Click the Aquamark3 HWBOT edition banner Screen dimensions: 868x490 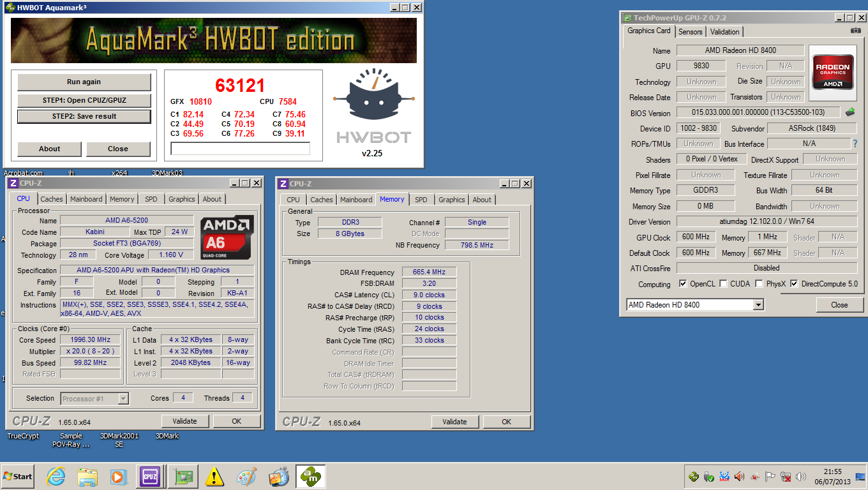click(214, 40)
